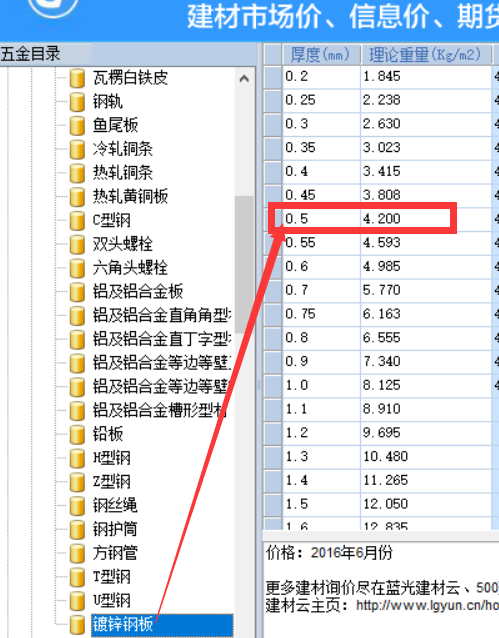The image size is (499, 638).
Task: Click the folder icon beside 铝及铝合金槽形型材
Action: [77, 411]
